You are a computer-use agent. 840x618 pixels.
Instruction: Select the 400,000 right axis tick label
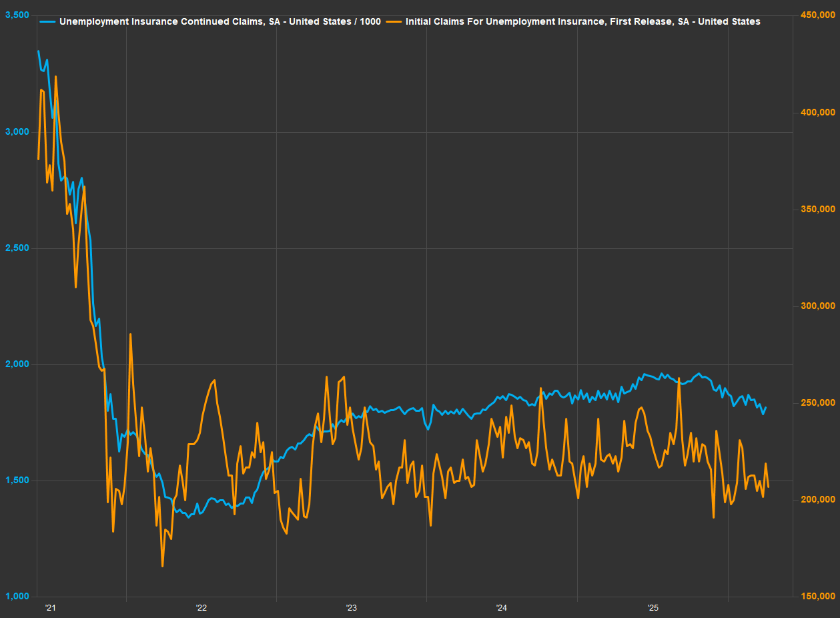coord(817,112)
